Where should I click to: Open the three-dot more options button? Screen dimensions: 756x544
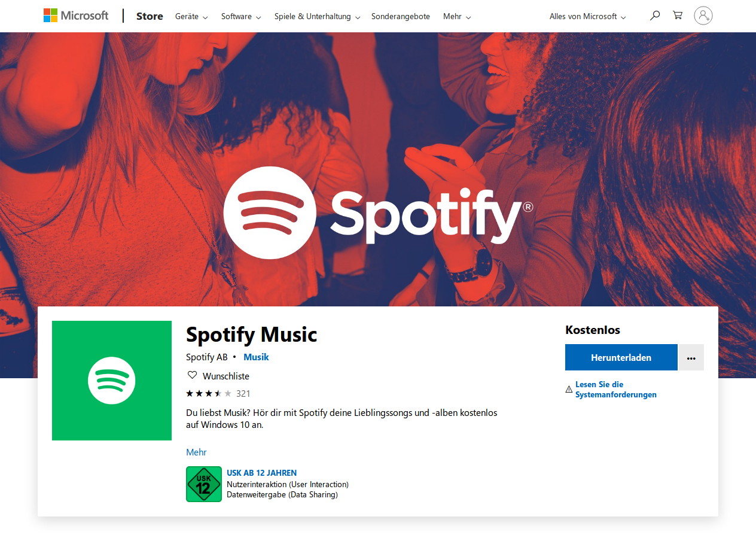click(691, 358)
